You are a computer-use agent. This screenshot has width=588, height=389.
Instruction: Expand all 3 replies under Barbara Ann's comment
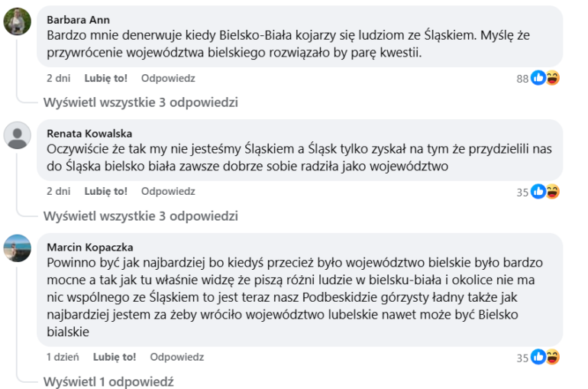tap(141, 102)
